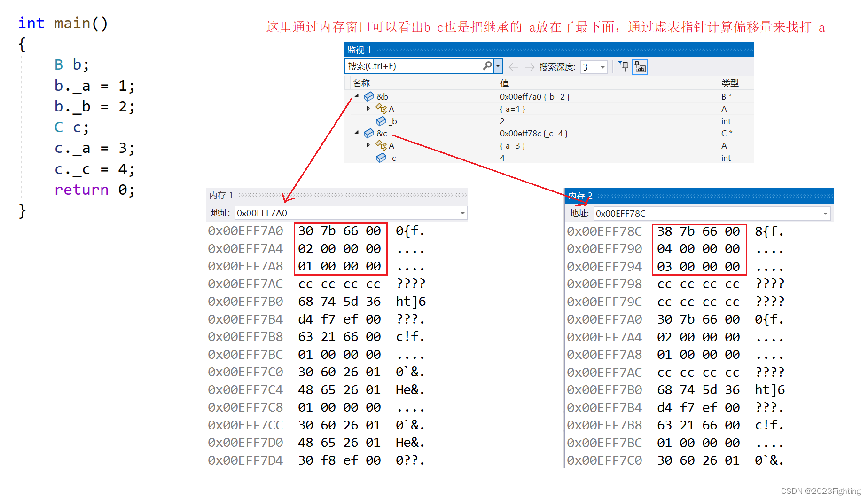
Task: Click code line 'c._a = 3;'
Action: point(94,148)
